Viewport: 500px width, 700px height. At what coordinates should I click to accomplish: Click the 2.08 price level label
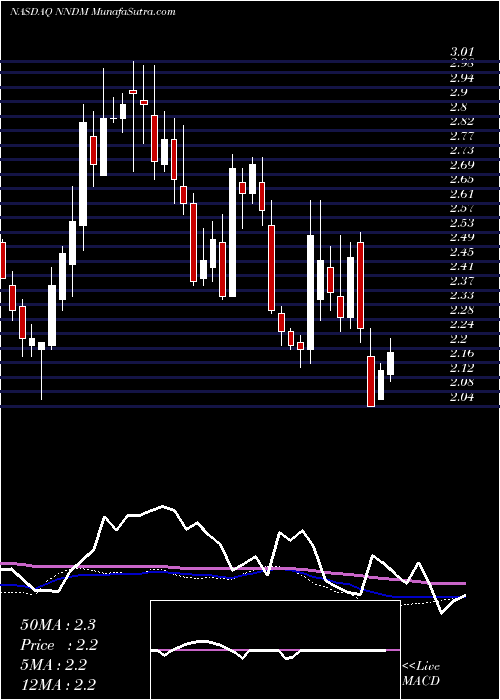462,382
